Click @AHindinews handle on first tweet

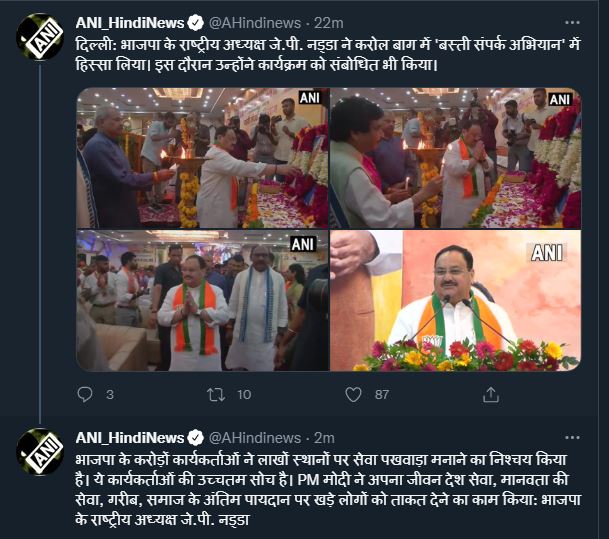point(255,23)
